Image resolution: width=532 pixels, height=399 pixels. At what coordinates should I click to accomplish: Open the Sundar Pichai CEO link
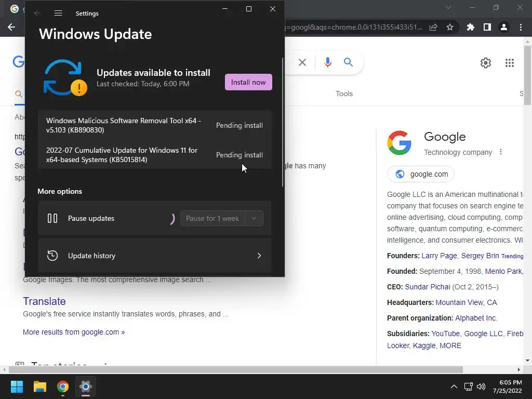pyautogui.click(x=428, y=287)
